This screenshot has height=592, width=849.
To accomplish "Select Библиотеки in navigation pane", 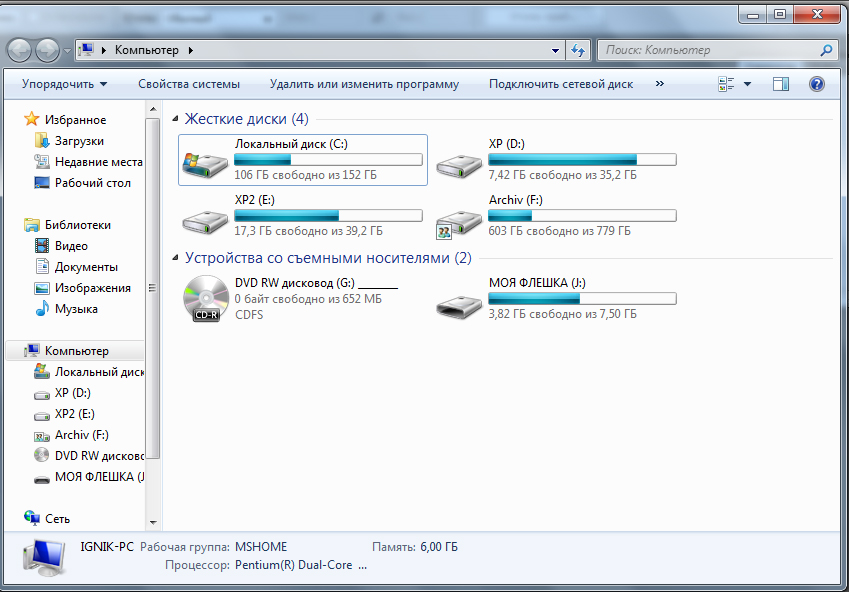I will coord(68,225).
